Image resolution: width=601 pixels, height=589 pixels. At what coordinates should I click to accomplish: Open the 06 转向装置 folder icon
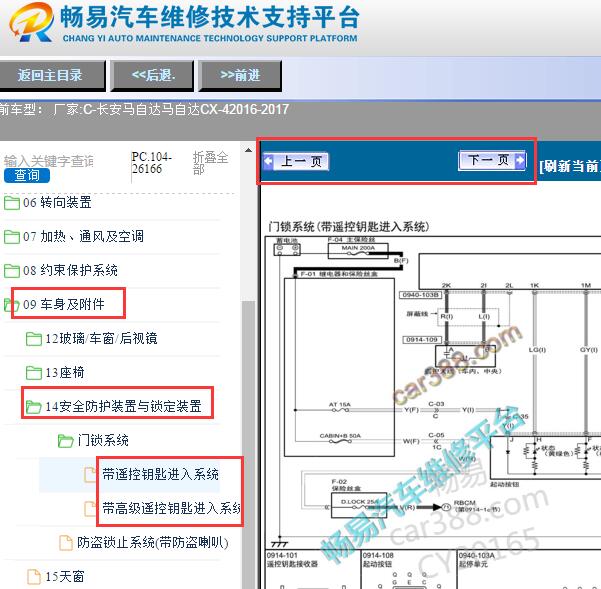(11, 202)
